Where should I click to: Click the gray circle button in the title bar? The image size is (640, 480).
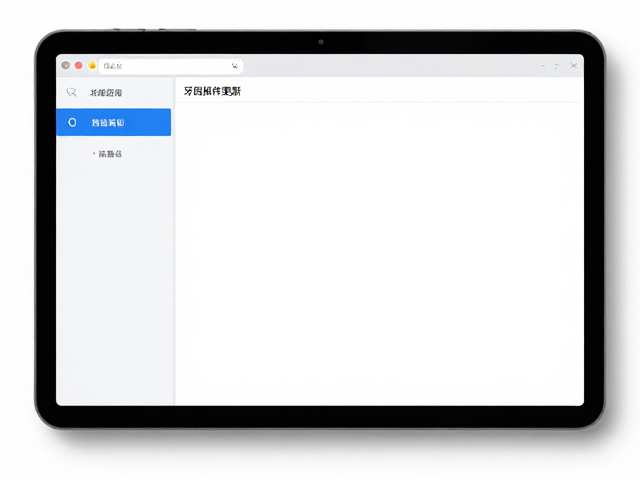tap(65, 65)
